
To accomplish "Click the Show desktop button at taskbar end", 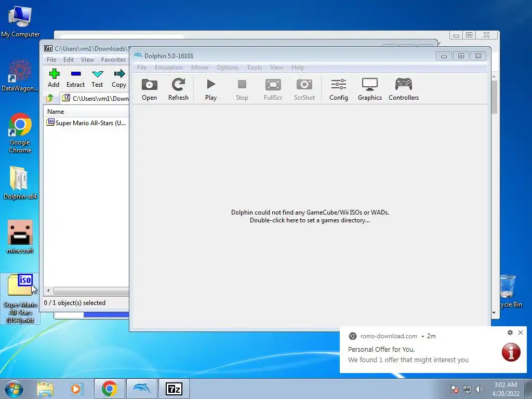I will click(528, 389).
